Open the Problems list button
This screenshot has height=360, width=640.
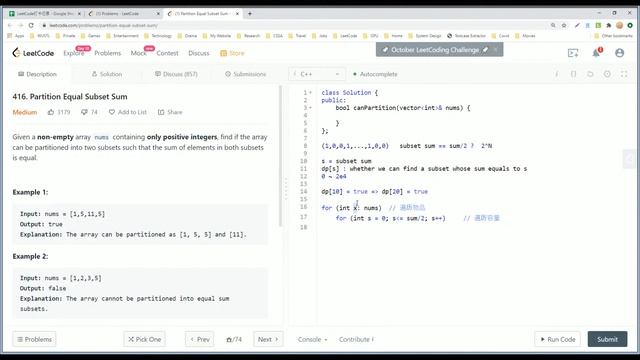[34, 339]
